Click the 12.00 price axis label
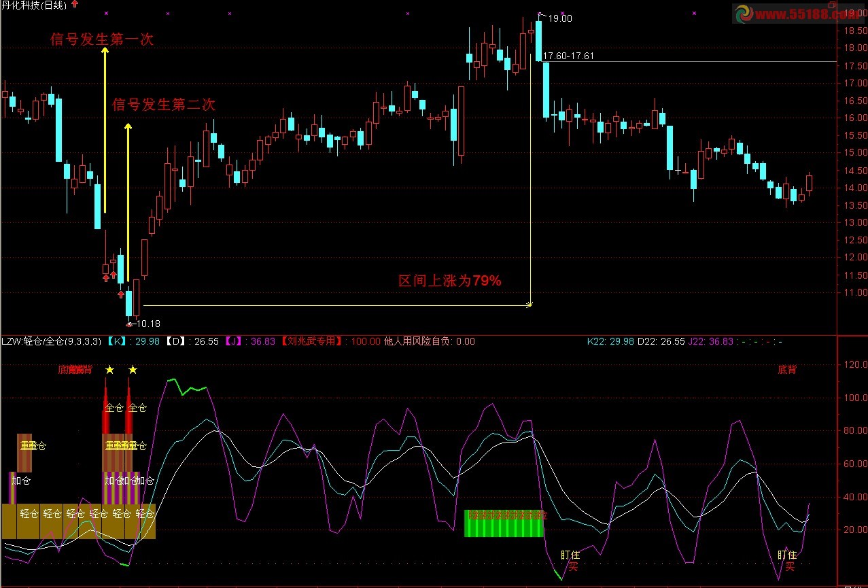Viewport: 868px width, 588px height. pos(854,258)
